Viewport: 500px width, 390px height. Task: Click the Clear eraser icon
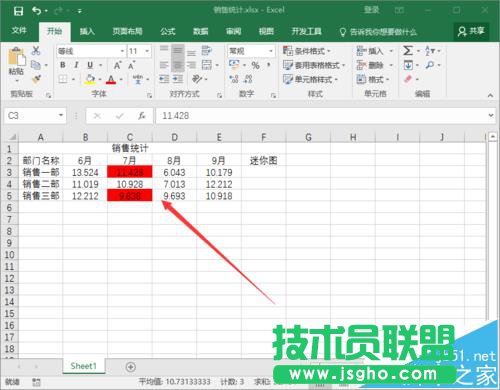tap(408, 79)
